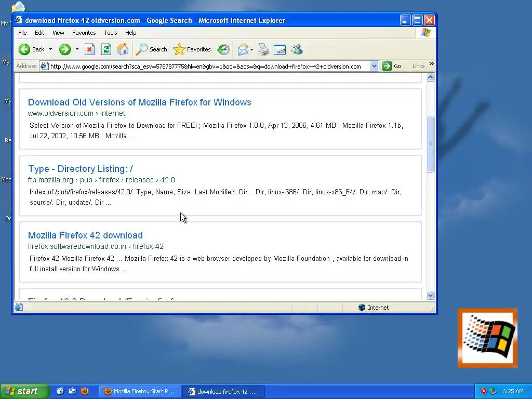The image size is (532, 399).
Task: Open the Favorites menu
Action: (x=84, y=33)
